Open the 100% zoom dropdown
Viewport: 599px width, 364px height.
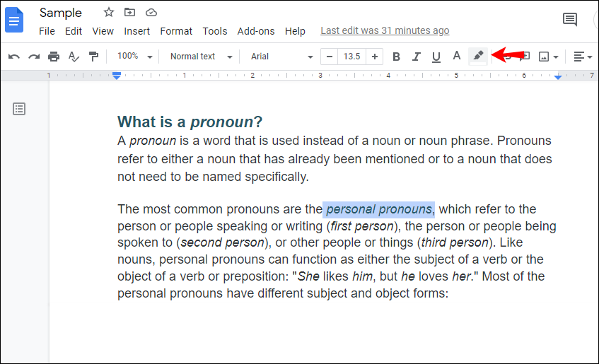pos(135,57)
